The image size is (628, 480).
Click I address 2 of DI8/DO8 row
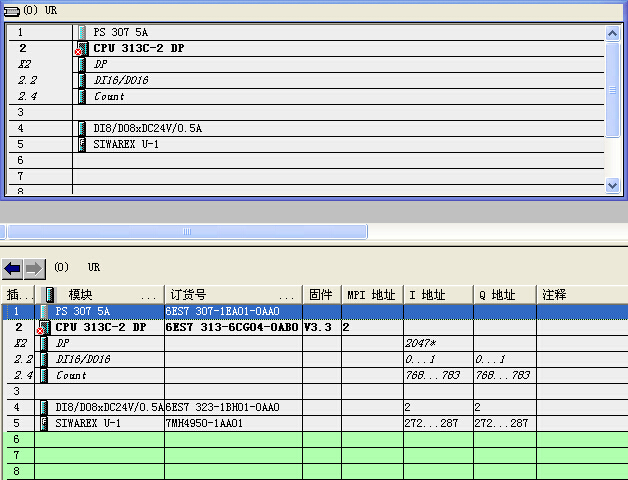(x=407, y=407)
